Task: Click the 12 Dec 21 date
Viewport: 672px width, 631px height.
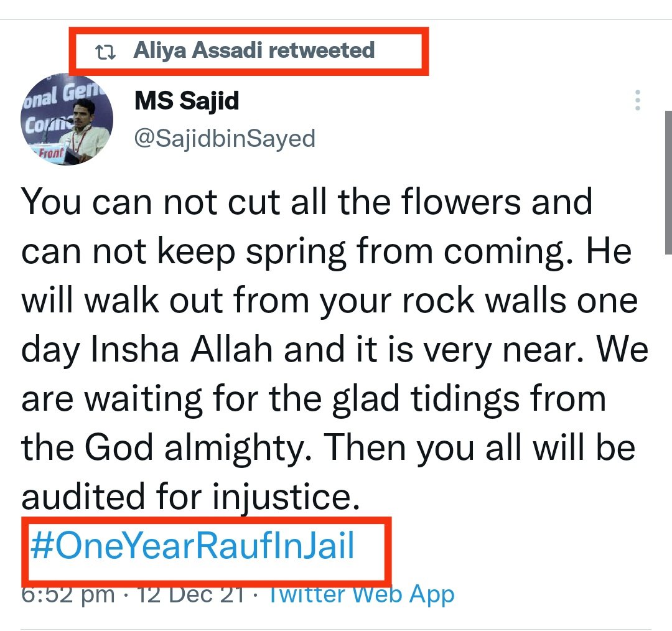Action: coord(190,594)
